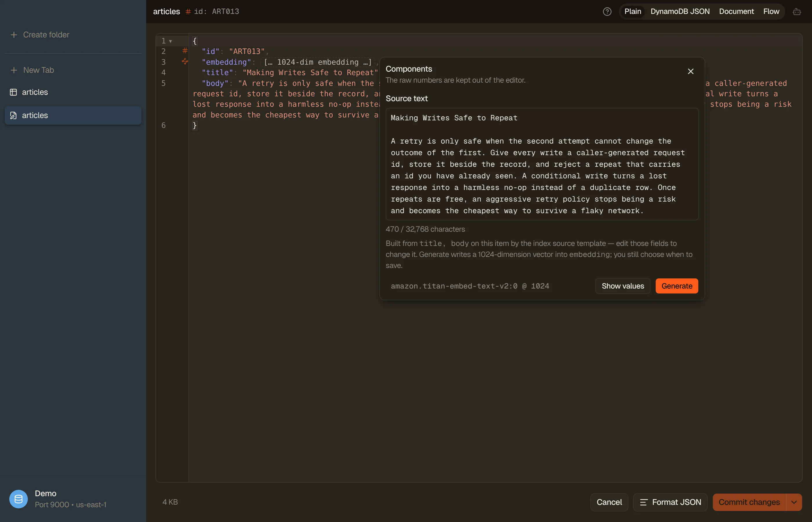Image resolution: width=812 pixels, height=522 pixels.
Task: Click Show values button
Action: (x=623, y=286)
